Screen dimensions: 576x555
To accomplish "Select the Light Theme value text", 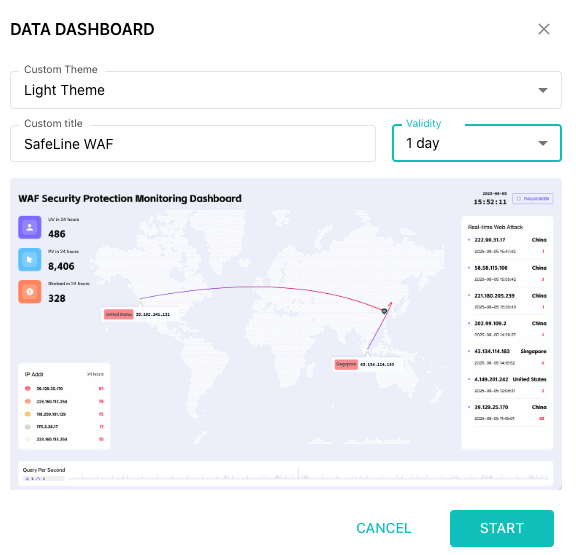I will pos(64,90).
